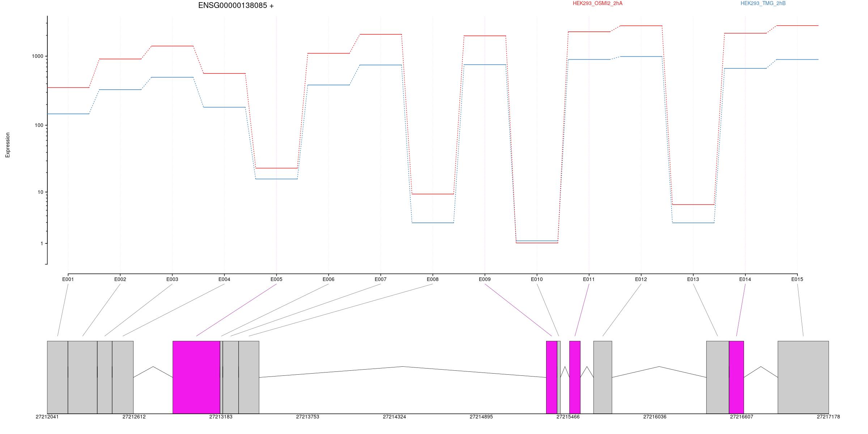868x434 pixels.
Task: Click the ENSG00000138085 + gene title
Action: pos(236,5)
